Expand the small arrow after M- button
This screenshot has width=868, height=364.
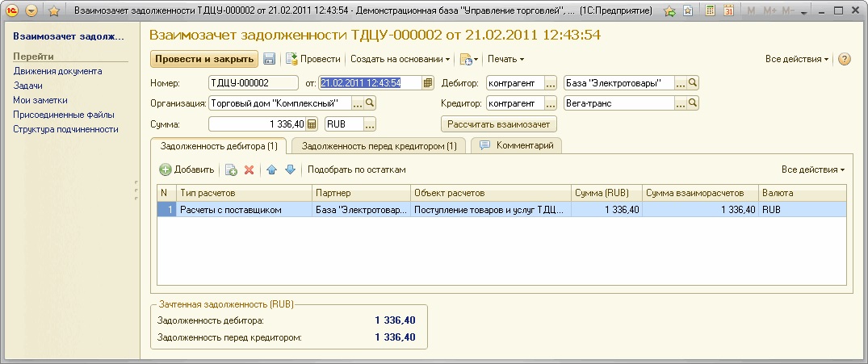pyautogui.click(x=804, y=11)
